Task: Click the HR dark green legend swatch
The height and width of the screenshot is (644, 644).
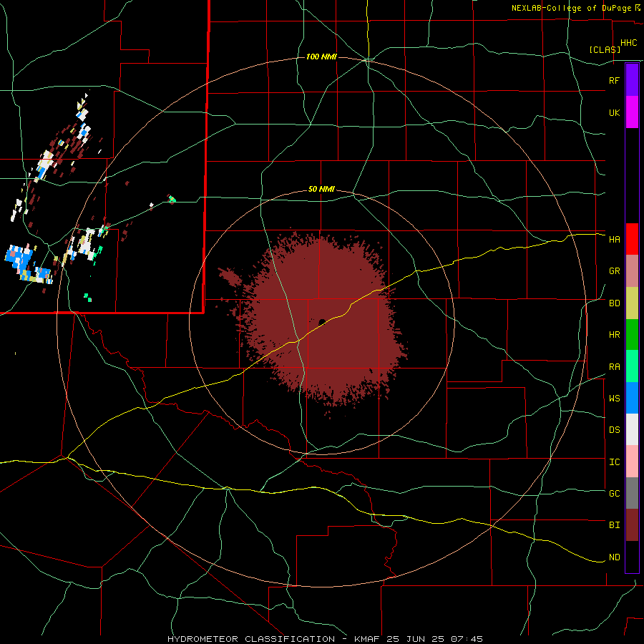Action: point(632,335)
